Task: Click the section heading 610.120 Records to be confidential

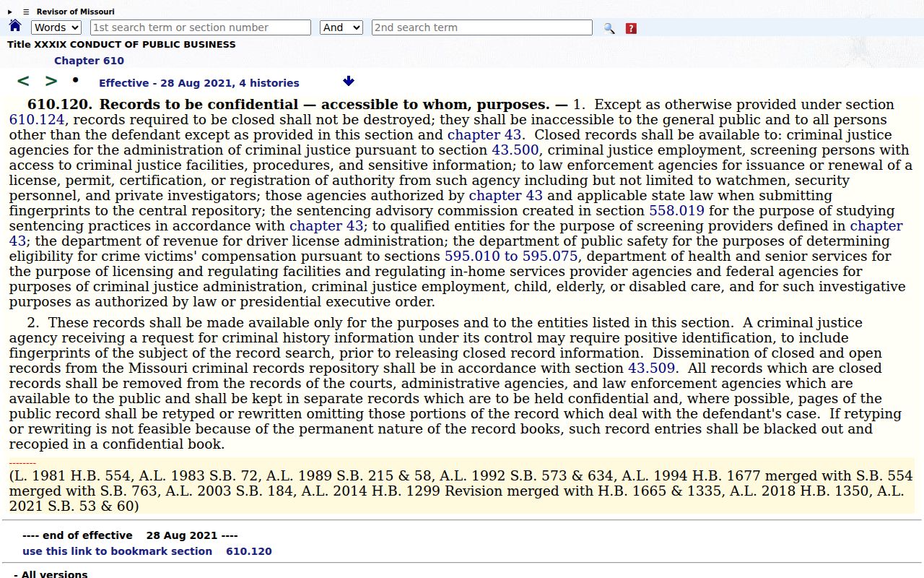Action: click(x=297, y=105)
